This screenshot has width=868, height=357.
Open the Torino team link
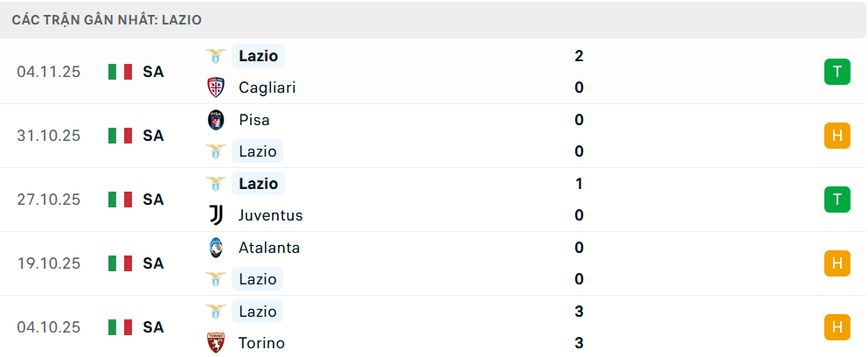coord(261,343)
